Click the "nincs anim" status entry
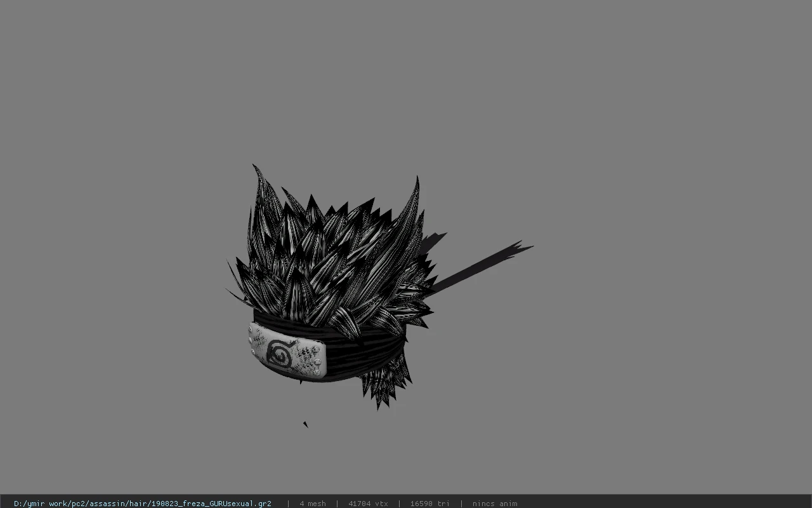This screenshot has width=812, height=508. [x=495, y=504]
